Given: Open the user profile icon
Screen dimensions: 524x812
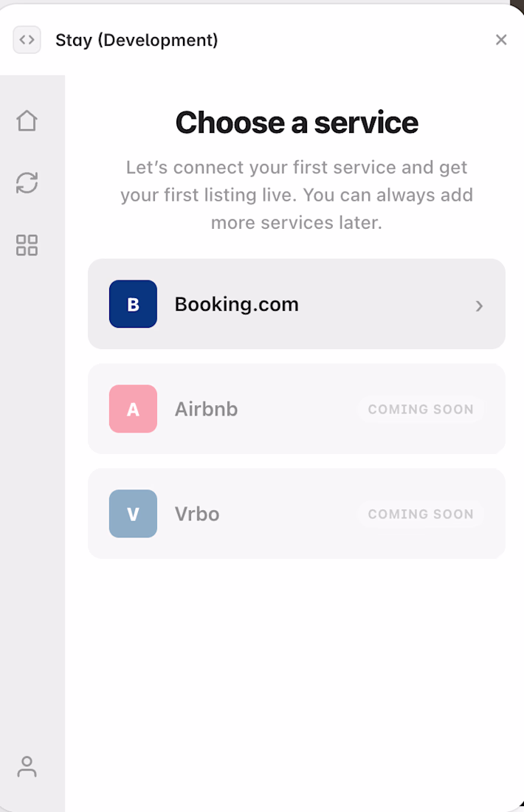Looking at the screenshot, I should click(x=27, y=767).
